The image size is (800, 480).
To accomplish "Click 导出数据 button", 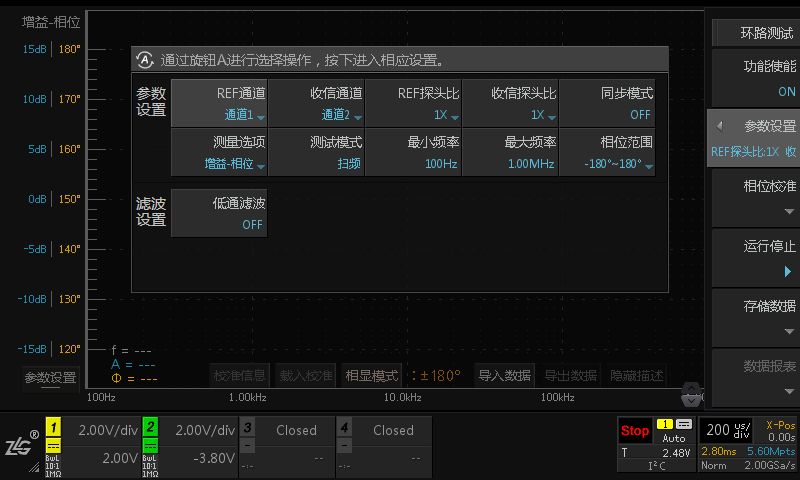I will (x=570, y=376).
